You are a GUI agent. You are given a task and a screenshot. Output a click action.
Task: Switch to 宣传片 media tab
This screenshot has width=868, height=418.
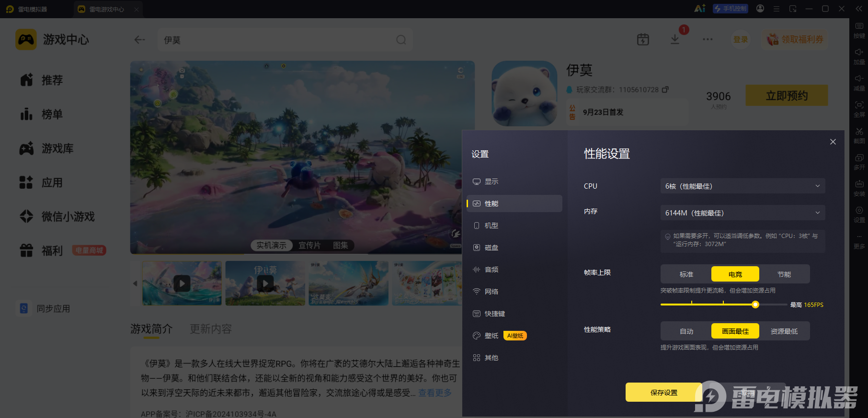tap(309, 245)
